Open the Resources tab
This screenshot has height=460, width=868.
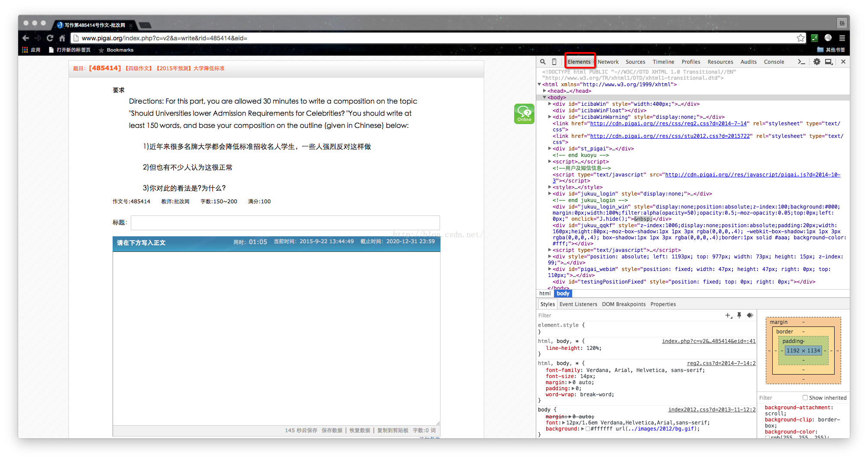click(x=720, y=62)
